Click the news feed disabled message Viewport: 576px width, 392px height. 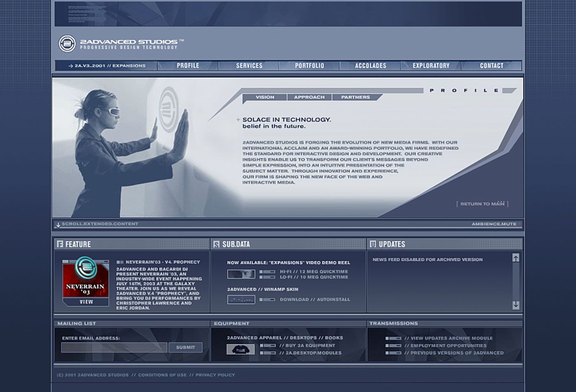(427, 260)
